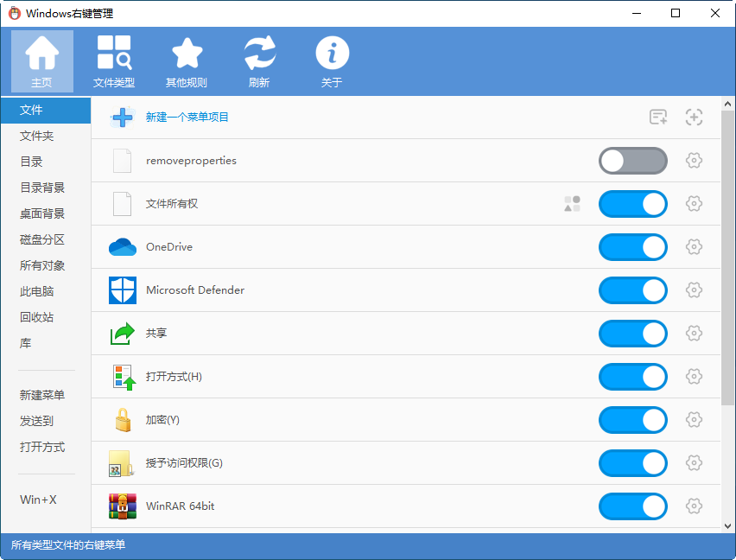Click the 授予访问权限(G) item name
The image size is (736, 560).
point(184,463)
